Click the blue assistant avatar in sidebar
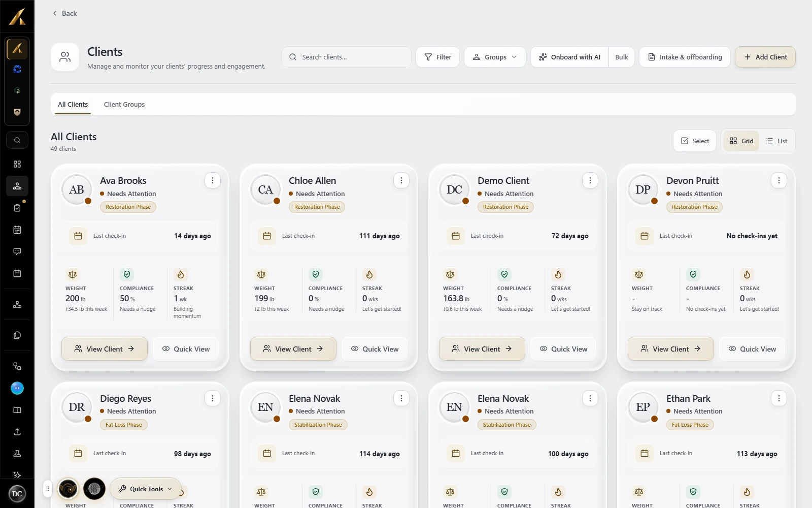This screenshot has width=812, height=508. pos(17,388)
